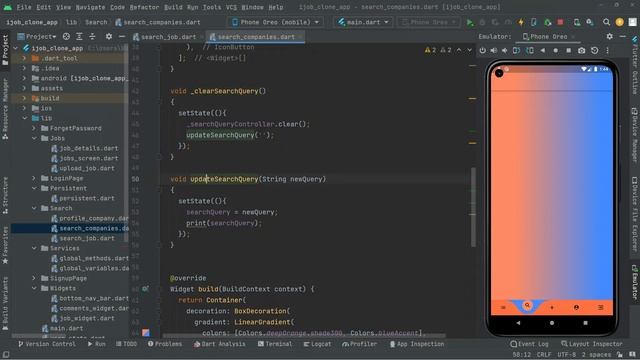Collapse all icon in Project panel
The width and height of the screenshot is (640, 360).
point(92,37)
